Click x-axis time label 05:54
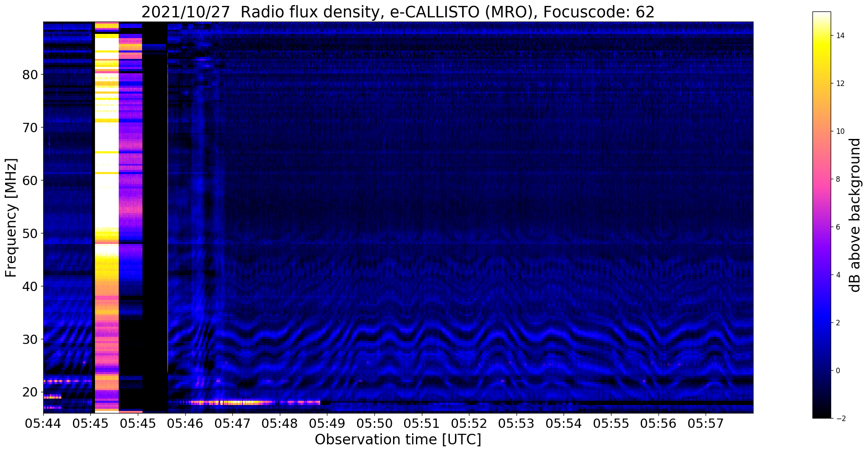 click(x=564, y=423)
